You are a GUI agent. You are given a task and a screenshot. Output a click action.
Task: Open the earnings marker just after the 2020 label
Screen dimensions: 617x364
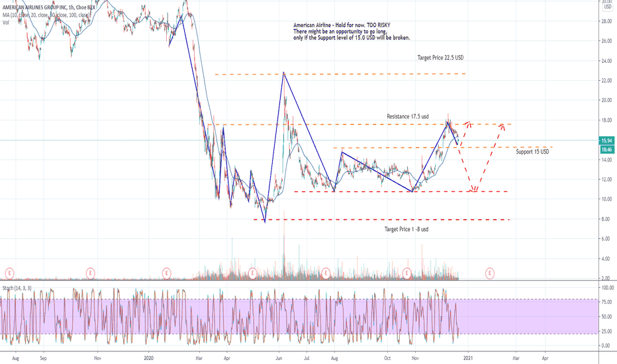pos(166,273)
